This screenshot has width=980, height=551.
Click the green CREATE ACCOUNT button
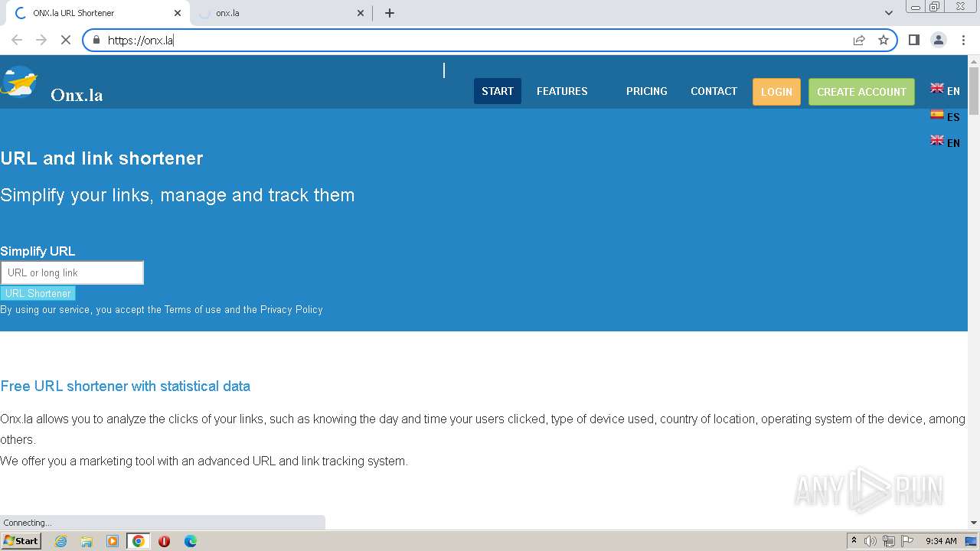[861, 92]
